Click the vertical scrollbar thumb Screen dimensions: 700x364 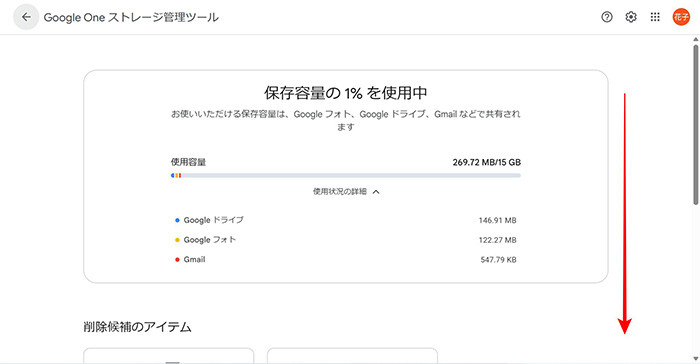(696, 124)
